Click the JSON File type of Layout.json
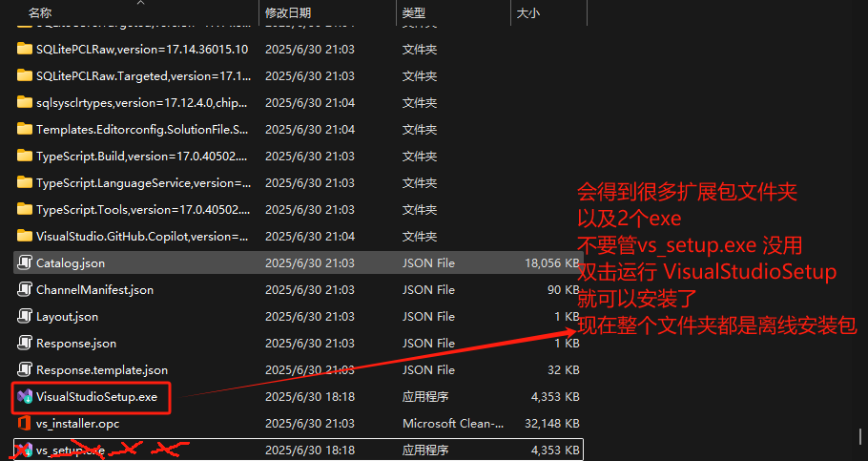Viewport: 868px width, 461px height. (x=428, y=316)
